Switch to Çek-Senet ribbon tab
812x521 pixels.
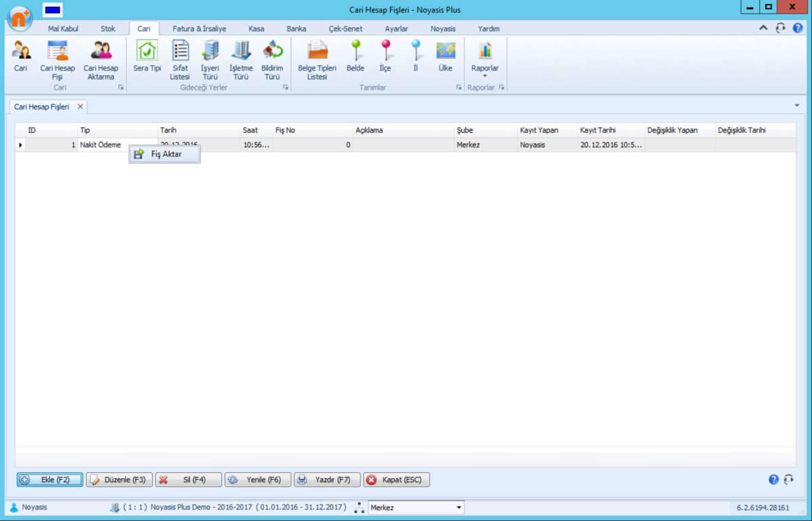coord(345,28)
